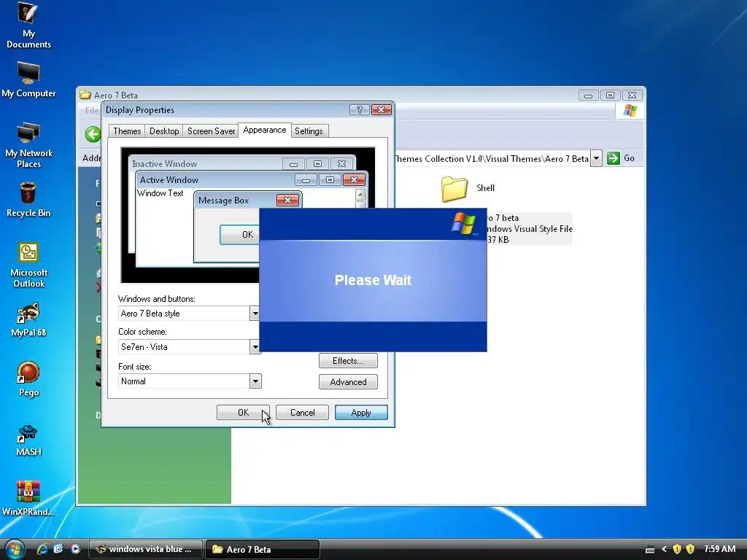
Task: Click the preview Message Box OK button
Action: click(239, 234)
